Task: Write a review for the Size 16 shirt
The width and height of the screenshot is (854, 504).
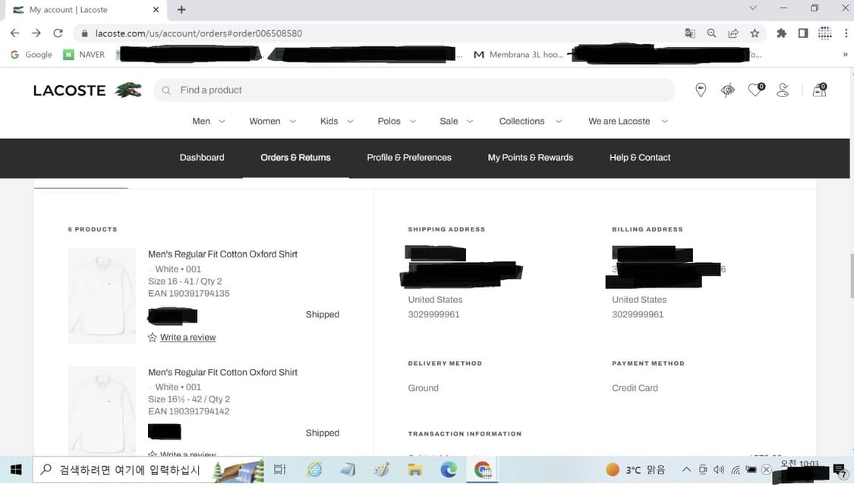Action: point(188,337)
